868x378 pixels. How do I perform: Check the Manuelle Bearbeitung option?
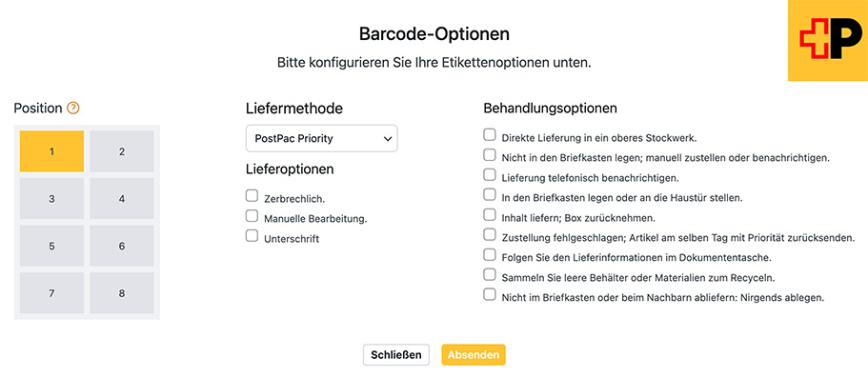click(252, 216)
